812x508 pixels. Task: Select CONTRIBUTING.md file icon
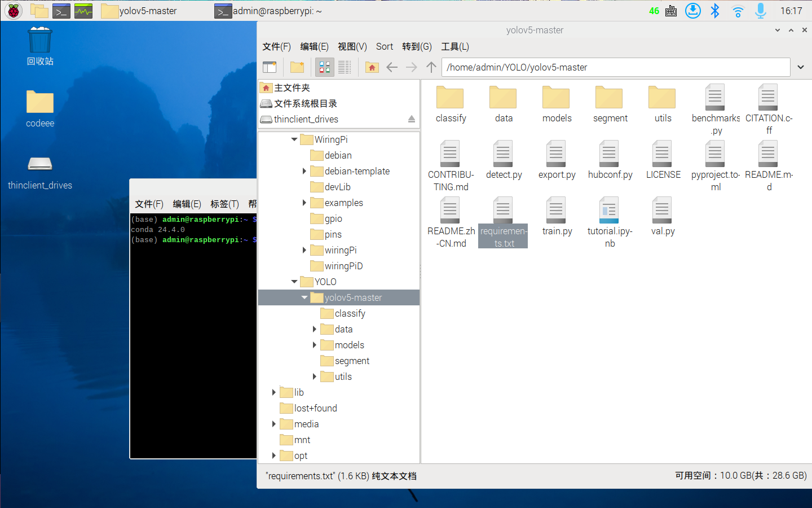coord(450,154)
